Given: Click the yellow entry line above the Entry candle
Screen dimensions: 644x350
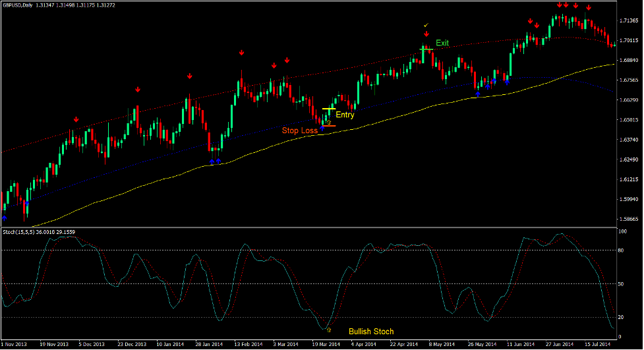Looking at the screenshot, I should pos(328,109).
